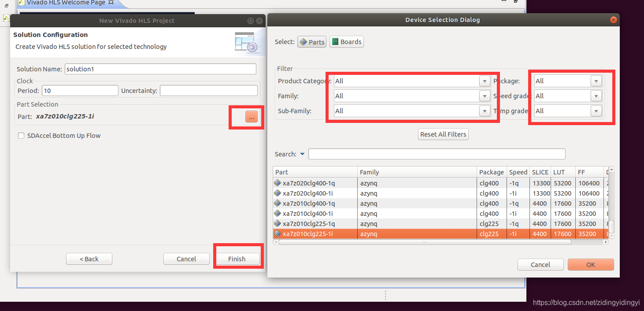Image resolution: width=644 pixels, height=311 pixels.
Task: Click Reset All Filters button
Action: point(443,134)
